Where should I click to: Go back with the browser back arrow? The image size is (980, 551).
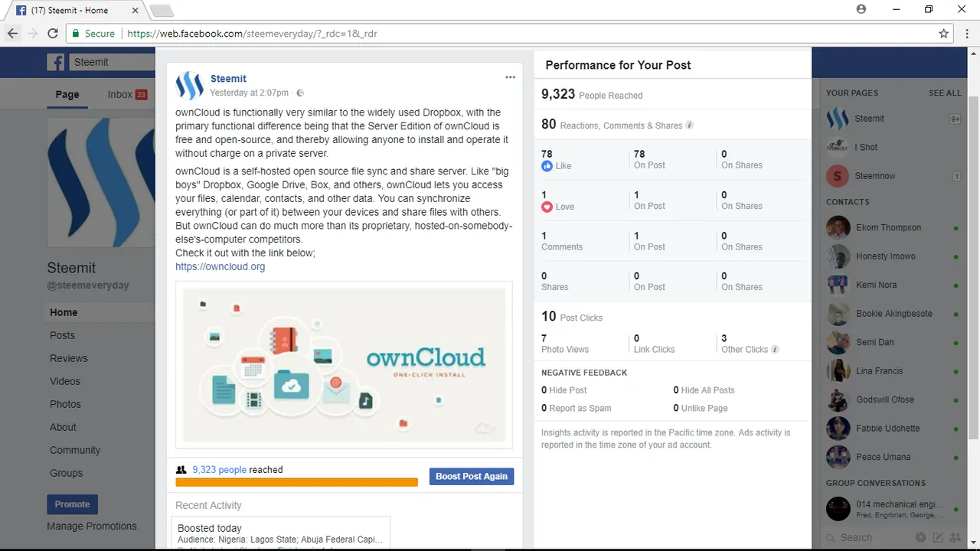point(12,34)
